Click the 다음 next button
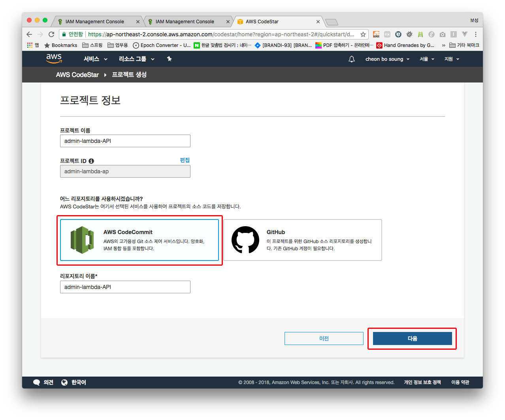505x420 pixels. (412, 338)
